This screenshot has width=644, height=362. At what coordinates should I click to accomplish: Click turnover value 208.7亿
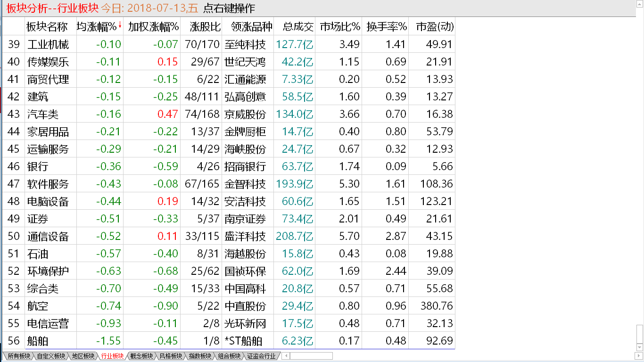click(295, 236)
